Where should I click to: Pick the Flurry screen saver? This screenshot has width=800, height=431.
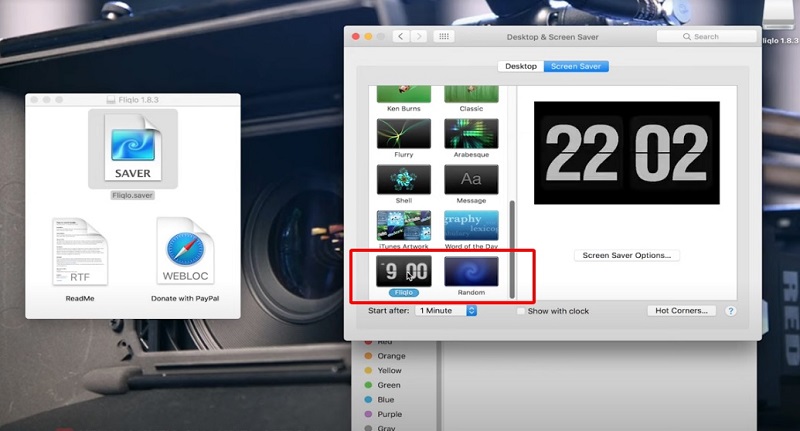pos(404,133)
